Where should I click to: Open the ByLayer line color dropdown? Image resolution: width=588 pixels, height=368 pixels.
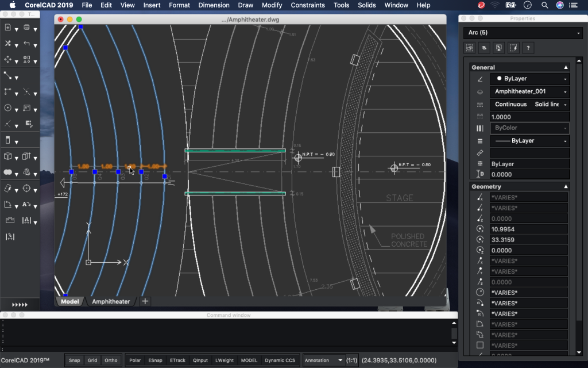[529, 78]
